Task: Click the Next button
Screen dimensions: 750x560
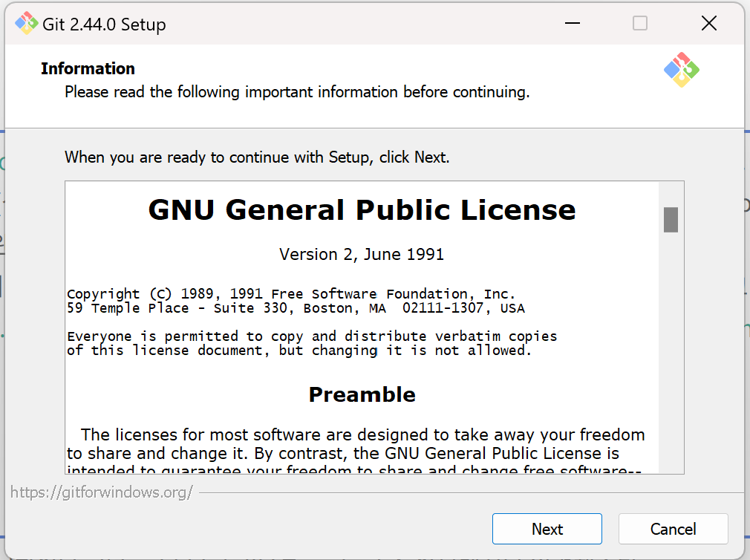Action: point(547,529)
